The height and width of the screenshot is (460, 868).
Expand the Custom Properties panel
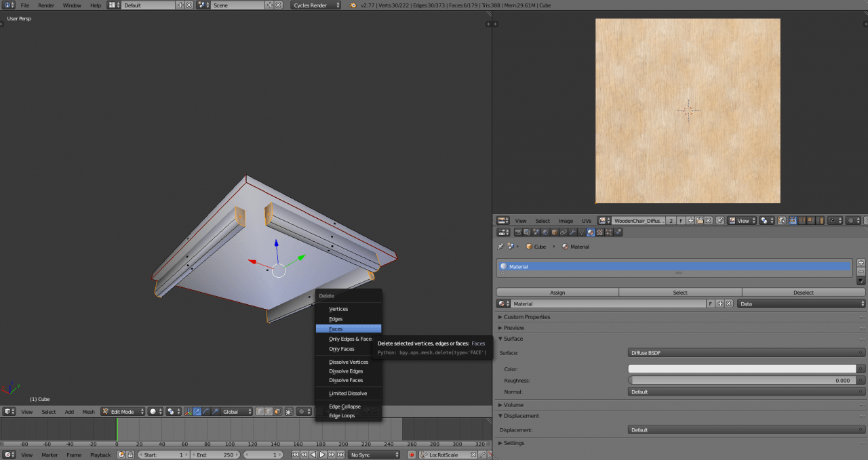526,317
